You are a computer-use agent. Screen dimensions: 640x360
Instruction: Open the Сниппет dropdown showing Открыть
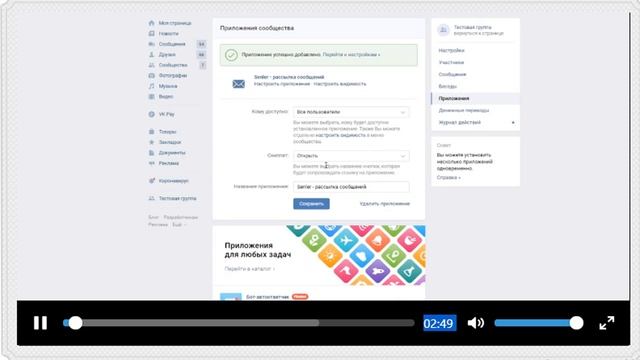pos(351,156)
